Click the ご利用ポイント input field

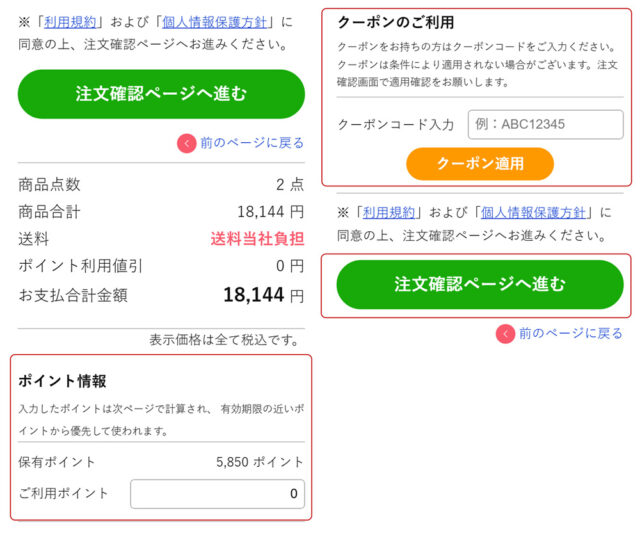point(217,493)
